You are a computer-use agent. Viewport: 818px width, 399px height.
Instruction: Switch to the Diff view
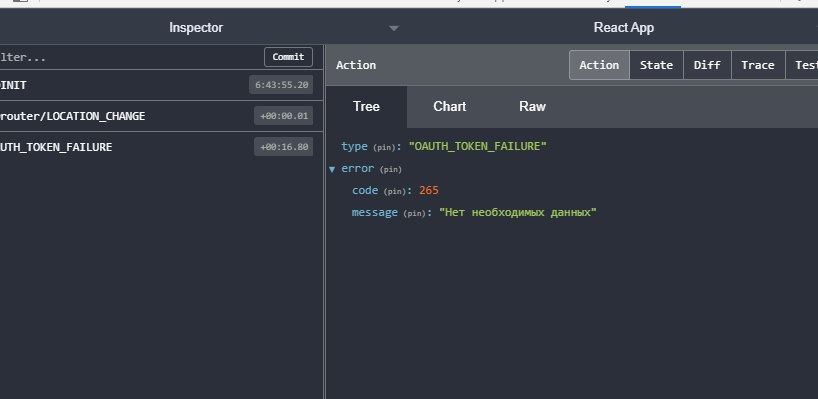point(707,65)
